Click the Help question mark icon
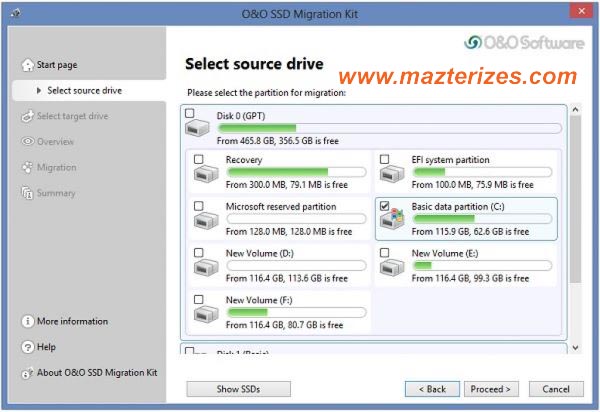 coord(28,347)
